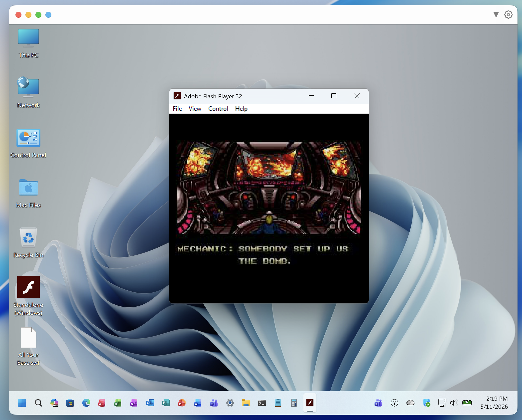522x420 pixels.
Task: Open the Help menu in Flash Player
Action: click(241, 109)
